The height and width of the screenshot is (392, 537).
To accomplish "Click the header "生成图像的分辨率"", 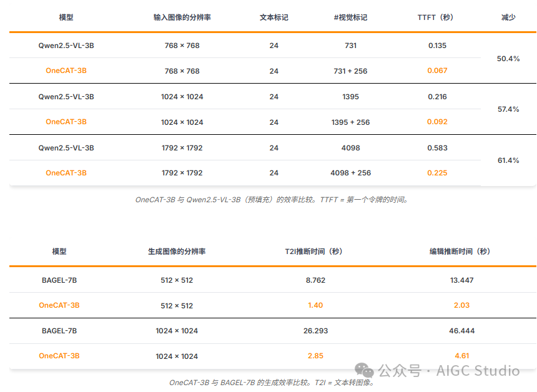I will (x=177, y=252).
